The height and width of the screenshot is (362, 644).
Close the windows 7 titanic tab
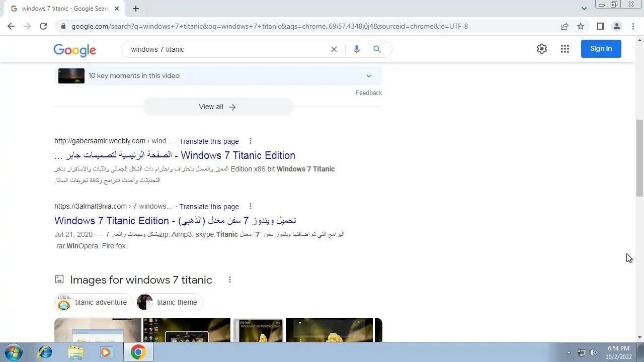117,9
